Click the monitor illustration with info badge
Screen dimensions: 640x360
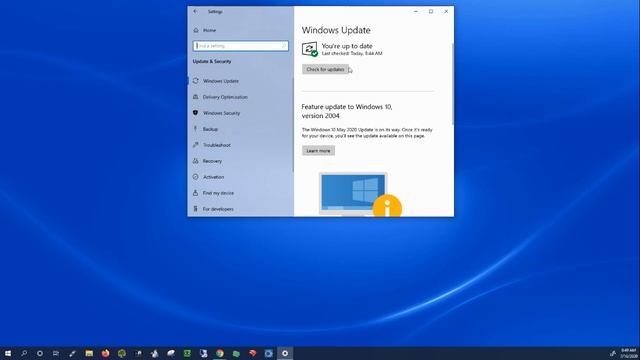point(360,194)
